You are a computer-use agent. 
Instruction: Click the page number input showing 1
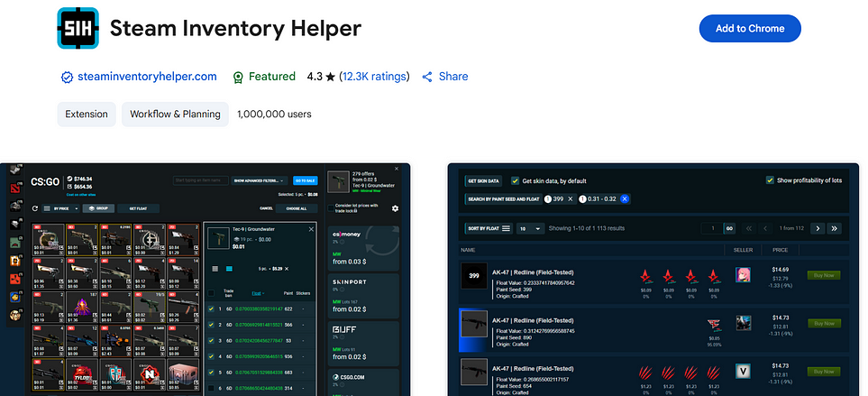point(712,228)
